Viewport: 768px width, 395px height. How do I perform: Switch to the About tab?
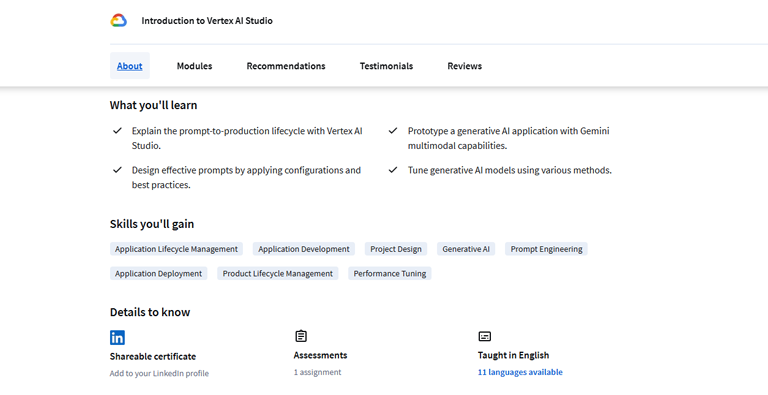click(130, 66)
